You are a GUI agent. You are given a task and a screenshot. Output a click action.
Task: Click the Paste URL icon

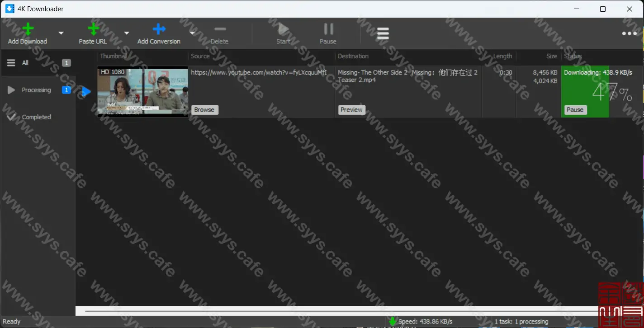click(x=93, y=30)
